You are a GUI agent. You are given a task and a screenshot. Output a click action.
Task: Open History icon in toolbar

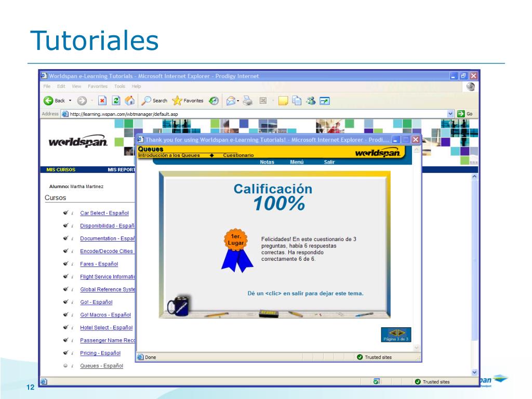coord(214,100)
